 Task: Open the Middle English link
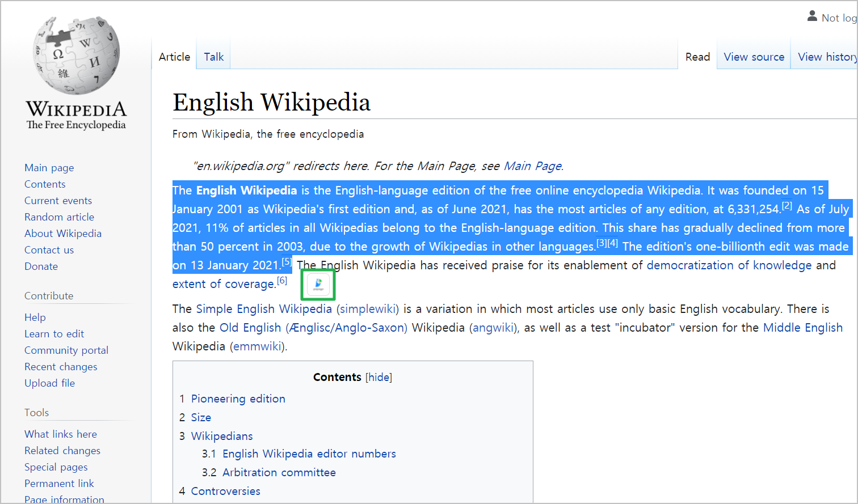click(803, 328)
